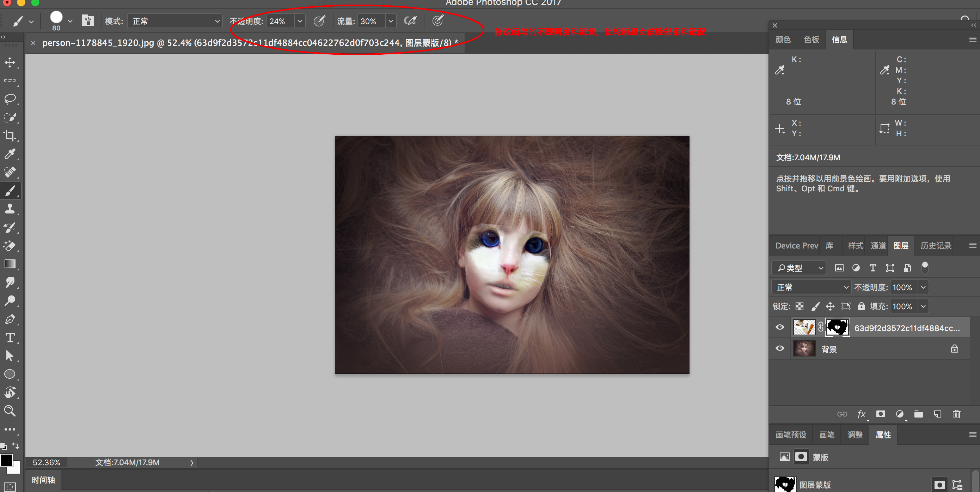Hide the 背景 layer visibility eye
The image size is (980, 492).
[x=779, y=348]
